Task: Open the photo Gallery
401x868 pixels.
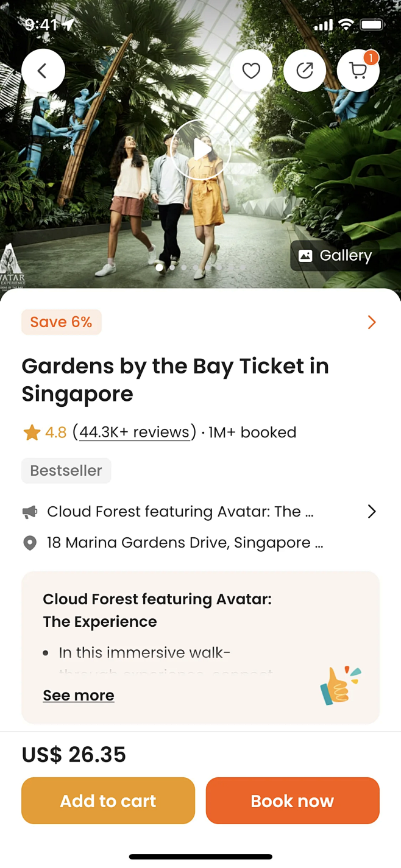Action: (335, 255)
